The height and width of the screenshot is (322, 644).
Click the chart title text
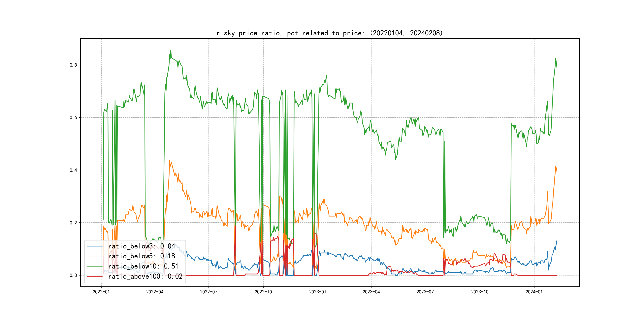pyautogui.click(x=330, y=33)
